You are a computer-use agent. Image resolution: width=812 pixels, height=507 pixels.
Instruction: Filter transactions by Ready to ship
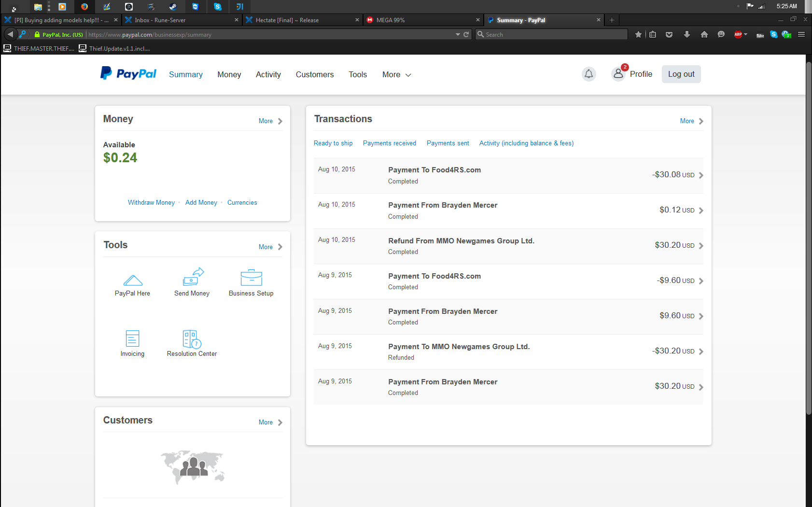tap(333, 143)
